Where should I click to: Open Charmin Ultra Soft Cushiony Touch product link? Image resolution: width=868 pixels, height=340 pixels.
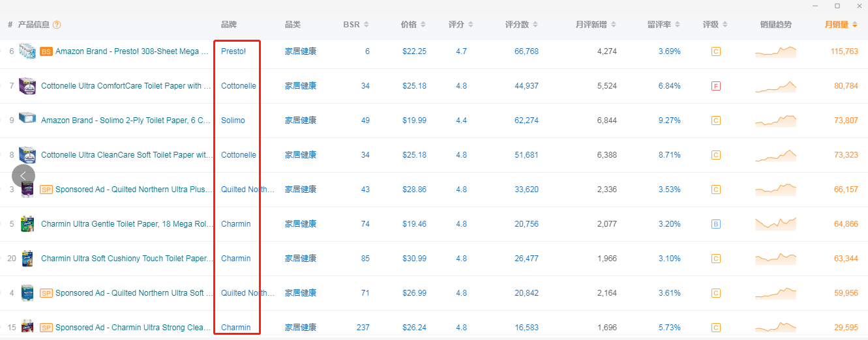(127, 259)
